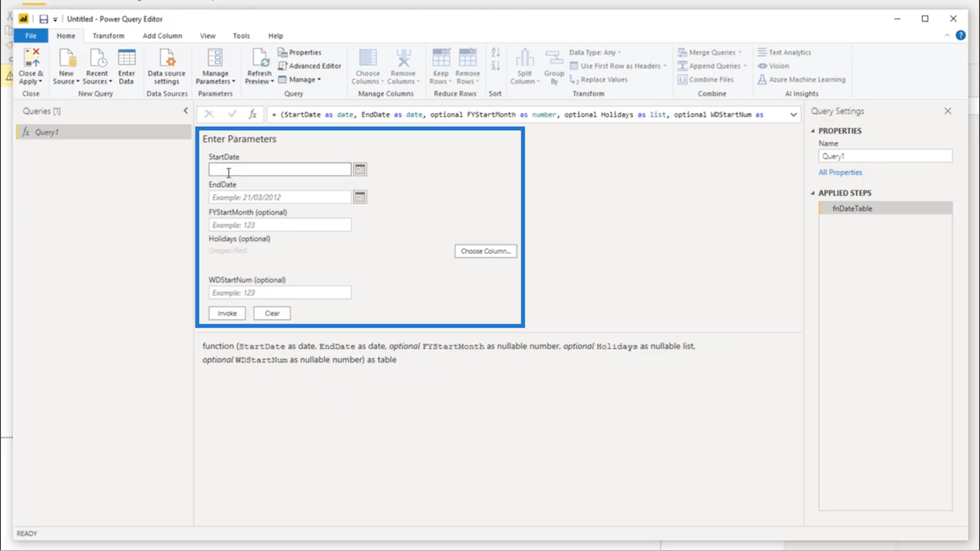Image resolution: width=980 pixels, height=551 pixels.
Task: Open the File menu
Action: pyautogui.click(x=31, y=36)
